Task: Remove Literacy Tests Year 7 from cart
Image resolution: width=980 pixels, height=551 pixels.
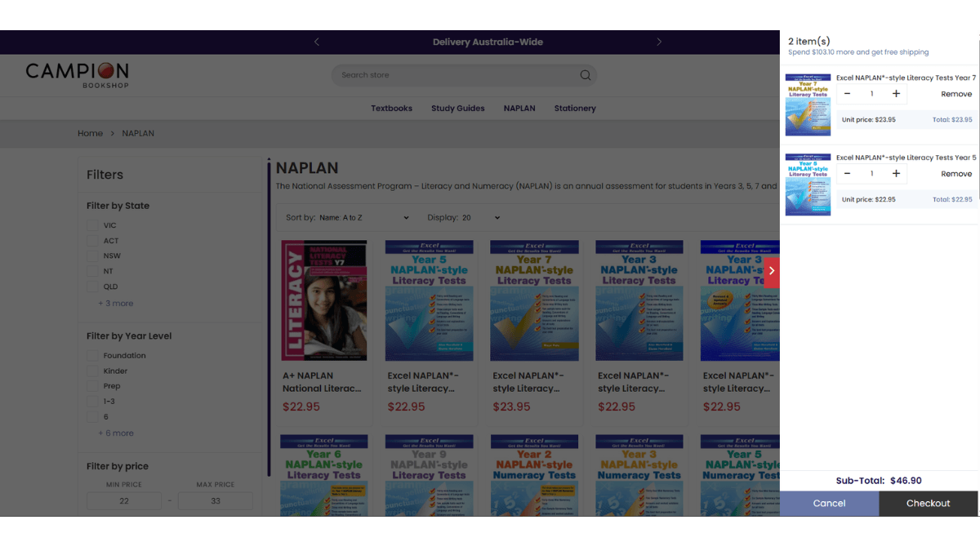Action: point(956,94)
